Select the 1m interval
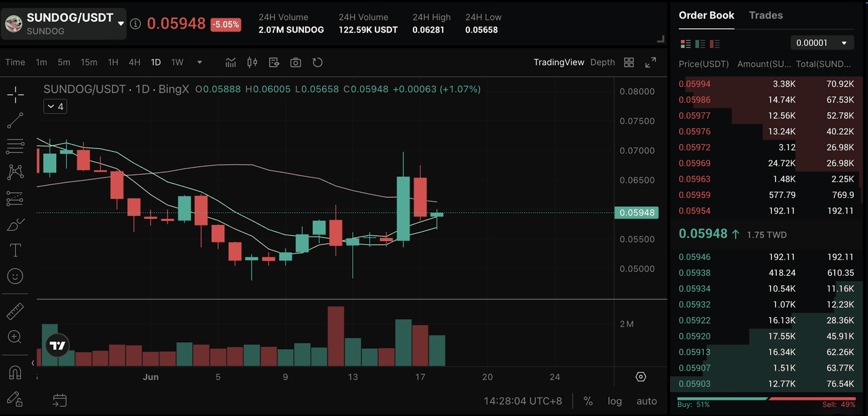This screenshot has width=868, height=416. coord(41,62)
